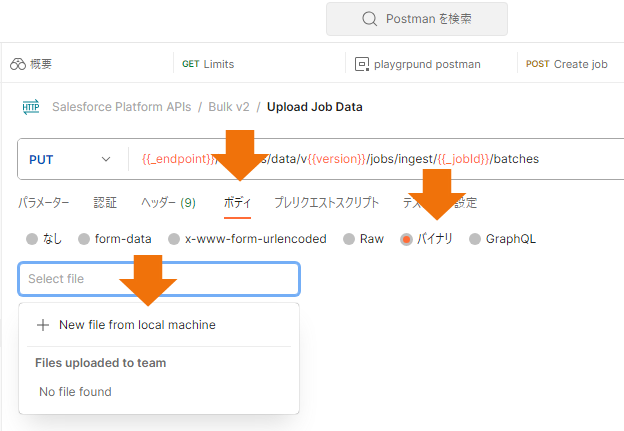
Task: Select the Raw body radio button
Action: click(x=349, y=239)
